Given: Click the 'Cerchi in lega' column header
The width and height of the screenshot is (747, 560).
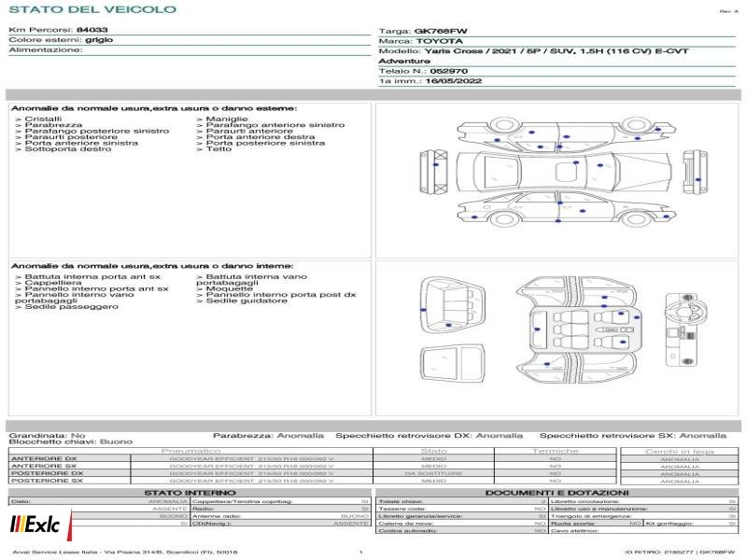Looking at the screenshot, I should [680, 451].
